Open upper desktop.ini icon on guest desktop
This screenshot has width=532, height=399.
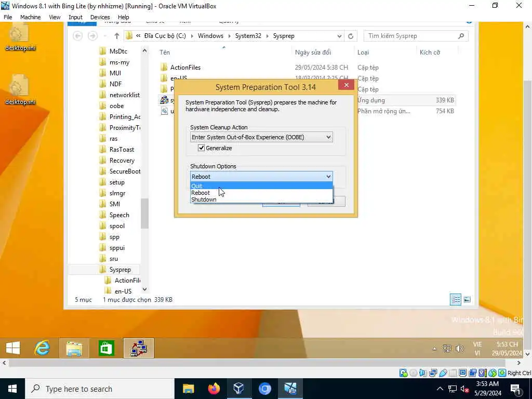(20, 37)
